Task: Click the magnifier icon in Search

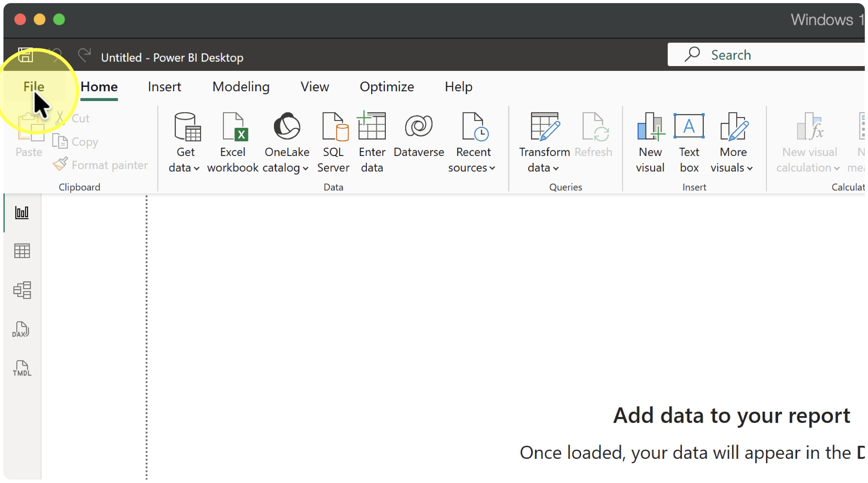Action: [692, 54]
